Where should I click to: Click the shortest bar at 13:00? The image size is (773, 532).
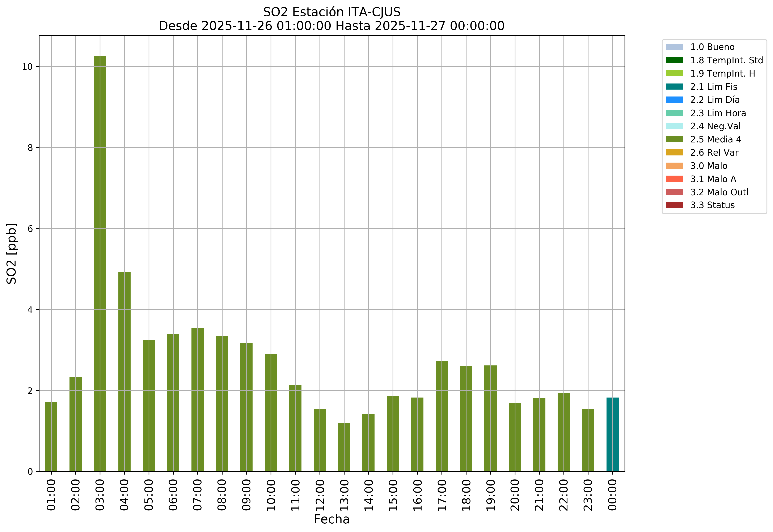click(344, 447)
